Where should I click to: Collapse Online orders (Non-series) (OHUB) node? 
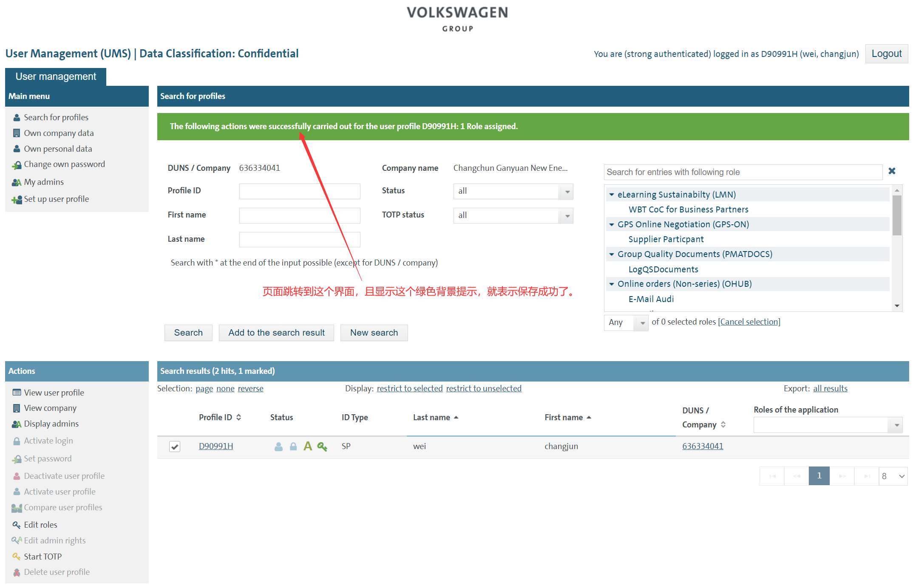coord(612,284)
